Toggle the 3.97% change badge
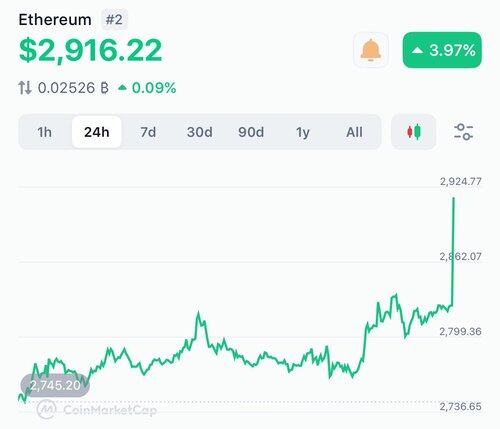 [442, 50]
